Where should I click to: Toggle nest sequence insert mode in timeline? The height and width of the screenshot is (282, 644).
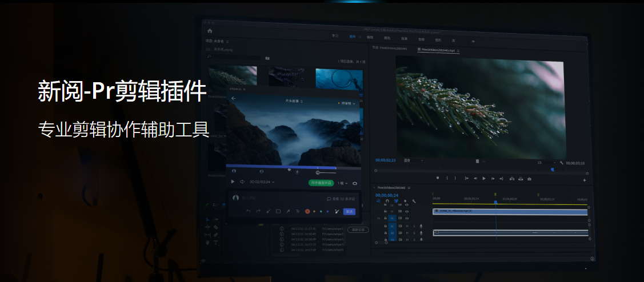click(x=378, y=201)
